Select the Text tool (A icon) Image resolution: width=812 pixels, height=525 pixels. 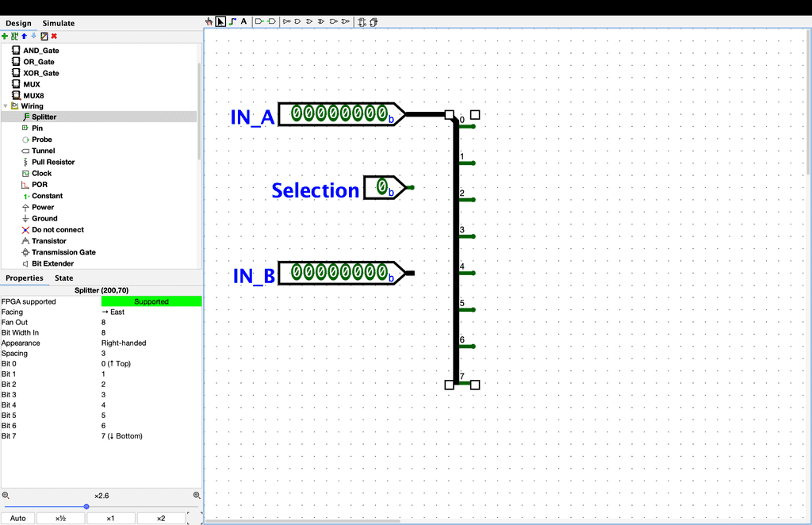pyautogui.click(x=243, y=21)
